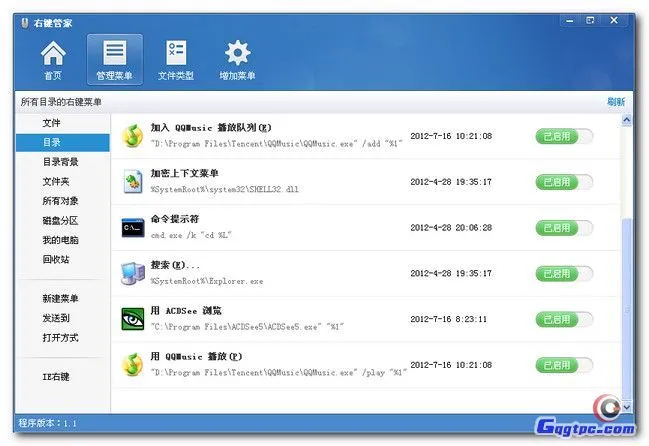This screenshot has height=446, width=649.
Task: Select 目录 in the sidebar
Action: click(63, 142)
